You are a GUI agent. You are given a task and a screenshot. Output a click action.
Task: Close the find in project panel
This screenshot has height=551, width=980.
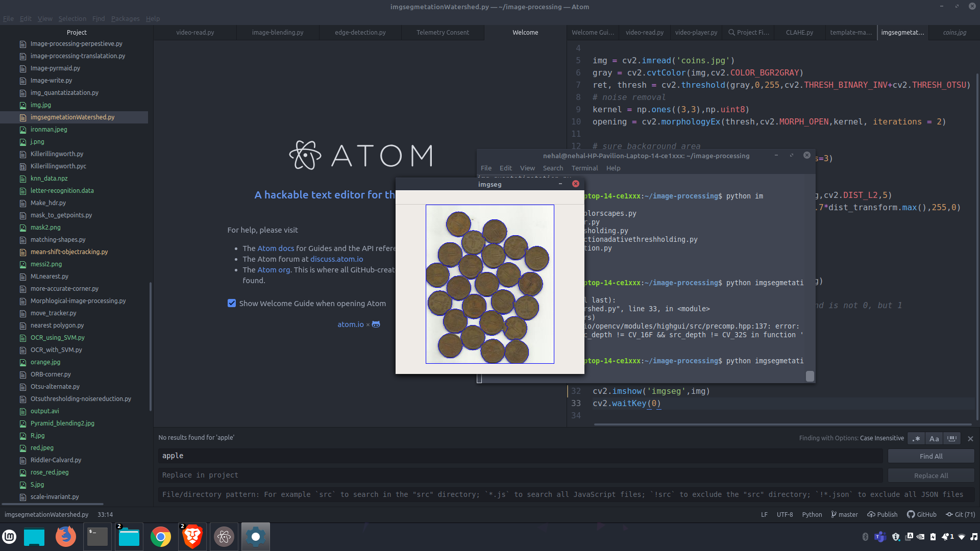coord(970,439)
